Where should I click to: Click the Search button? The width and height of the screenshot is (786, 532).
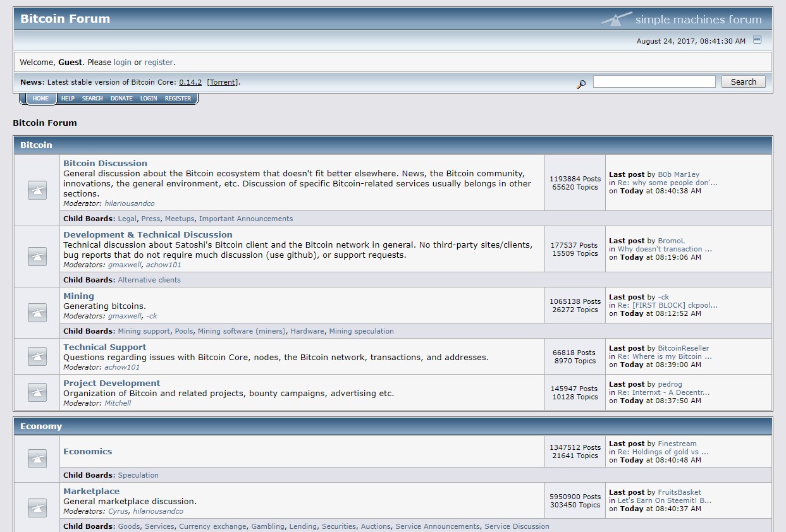(x=744, y=82)
